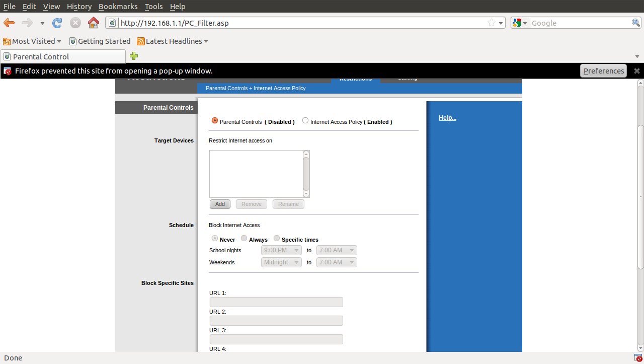Click the search magnifier icon

click(x=636, y=23)
